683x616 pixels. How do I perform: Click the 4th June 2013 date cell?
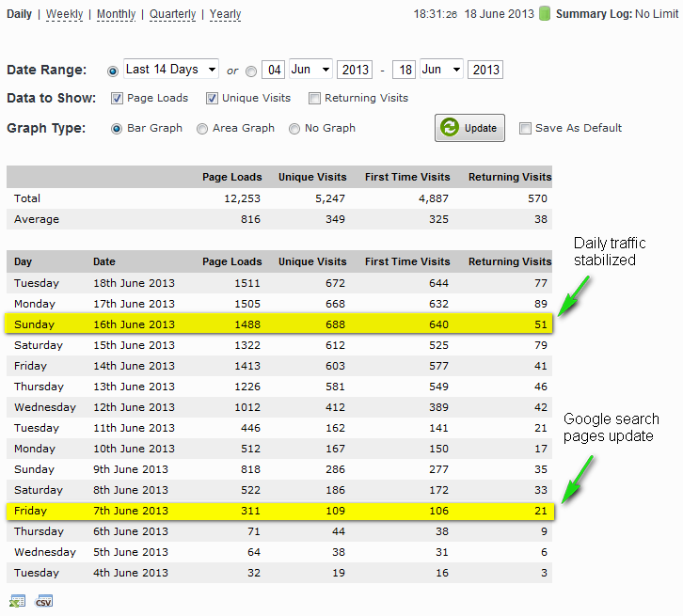(x=130, y=573)
